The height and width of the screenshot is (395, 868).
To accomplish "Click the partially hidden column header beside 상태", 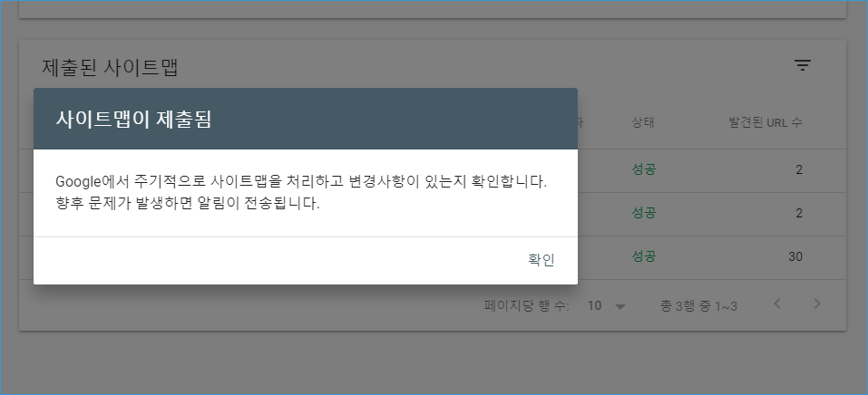I will (580, 122).
